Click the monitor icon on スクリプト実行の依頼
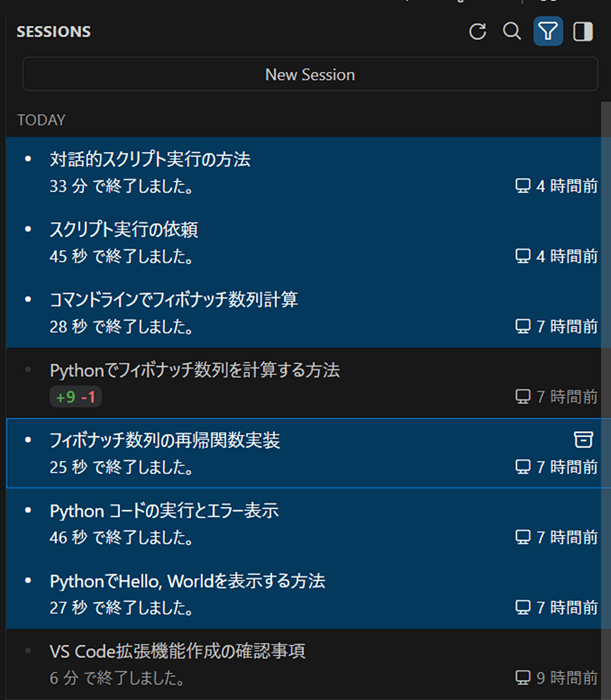The width and height of the screenshot is (611, 700). pos(522,256)
